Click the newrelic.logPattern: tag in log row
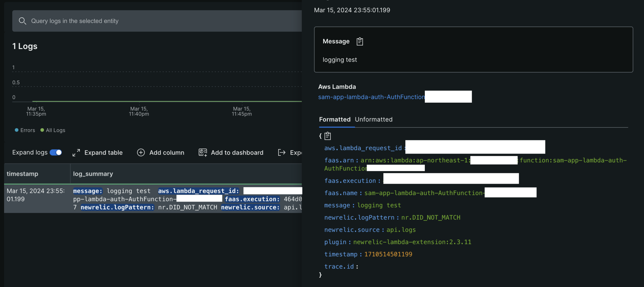The image size is (644, 287). (x=117, y=207)
